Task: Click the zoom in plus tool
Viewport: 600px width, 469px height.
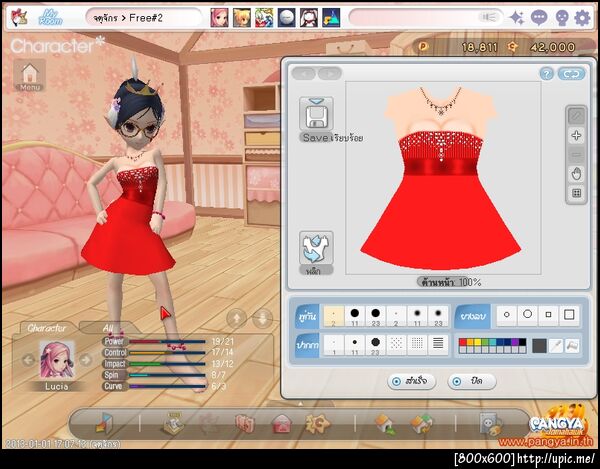Action: pos(576,135)
